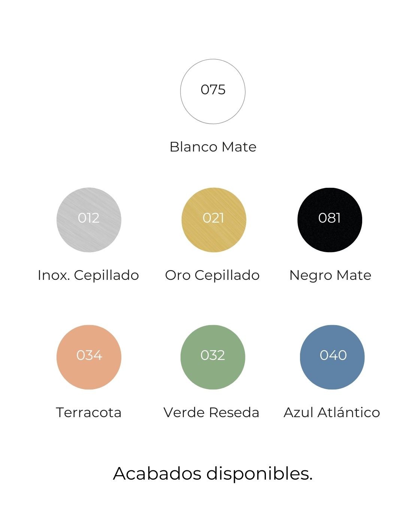Viewport: 412px width, 532px height.
Task: Select the matte black 081 swatch
Action: click(330, 220)
